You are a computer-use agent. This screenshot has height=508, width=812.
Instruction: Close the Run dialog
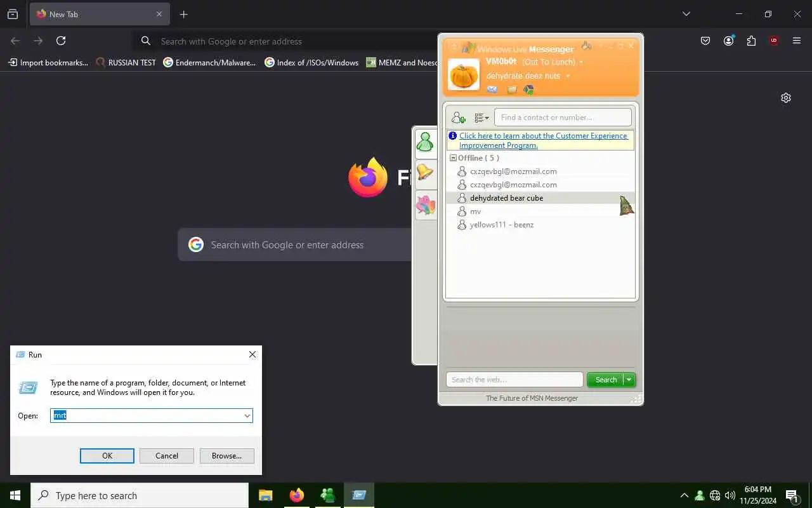point(252,354)
